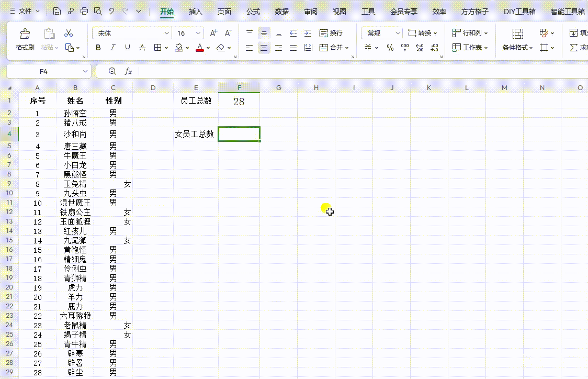Click the Increase Indent icon
Image resolution: width=588 pixels, height=379 pixels.
tap(308, 33)
